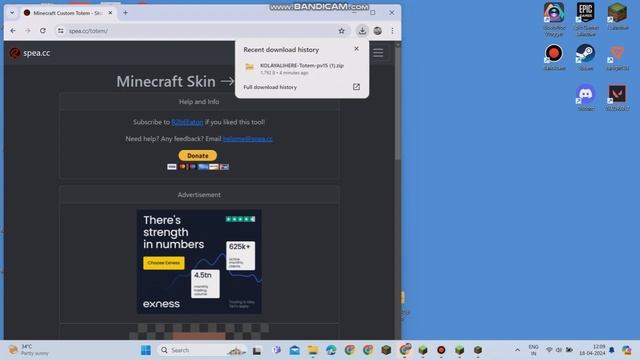Bookmark this page with the star
640x360 pixels.
342,31
